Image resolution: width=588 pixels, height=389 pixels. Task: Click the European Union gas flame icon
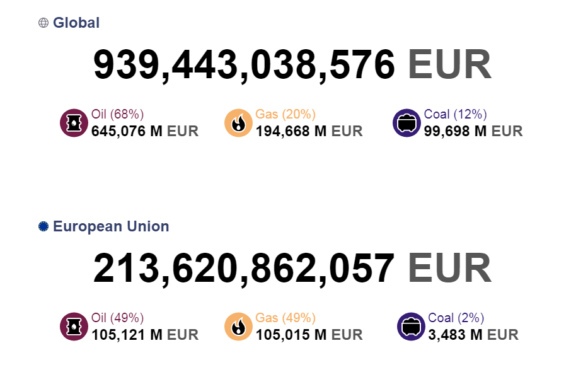click(x=238, y=327)
